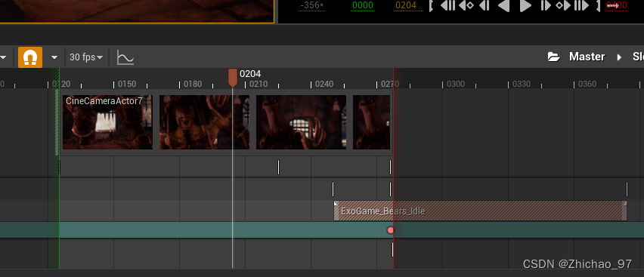Select the CineCameraActor7 camera cut thumbnail
Screen dimensions: 644x277
(107, 122)
